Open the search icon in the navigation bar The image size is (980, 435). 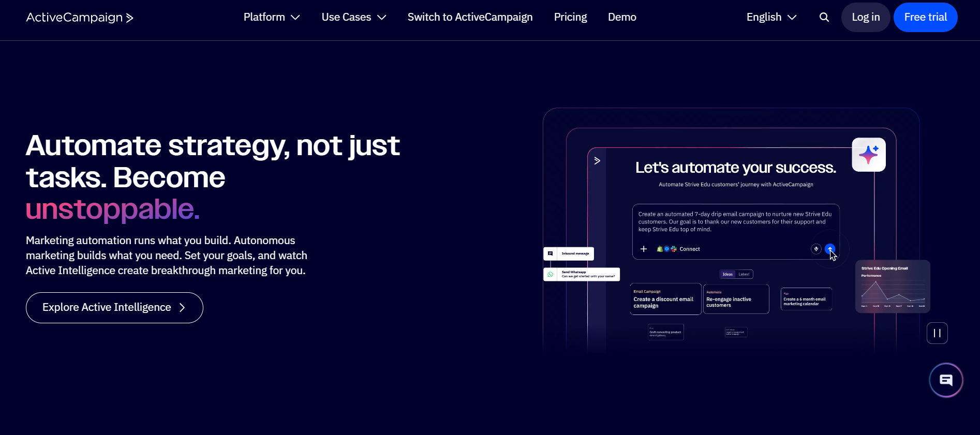pyautogui.click(x=824, y=17)
